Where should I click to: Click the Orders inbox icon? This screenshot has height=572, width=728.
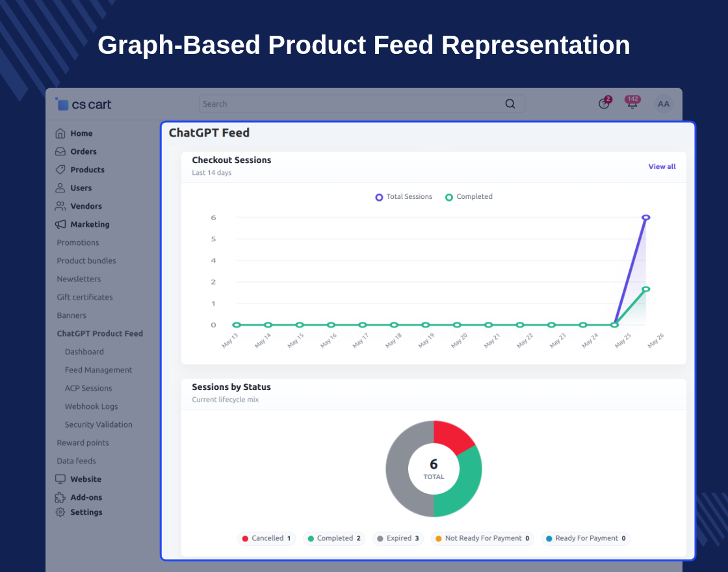coord(60,151)
